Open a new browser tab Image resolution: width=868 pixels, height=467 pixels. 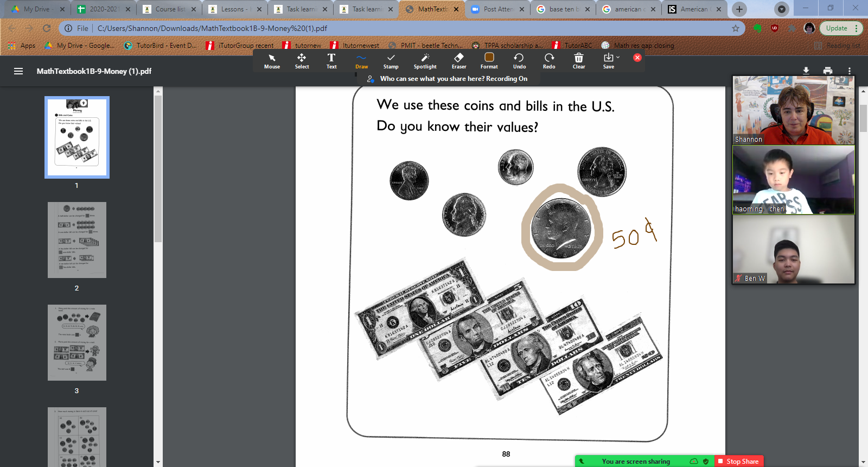point(739,9)
